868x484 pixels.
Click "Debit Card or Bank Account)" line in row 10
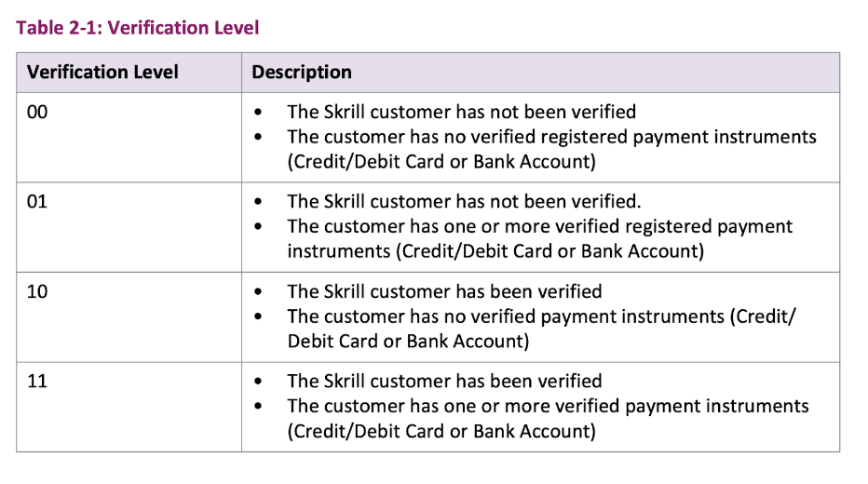click(x=408, y=341)
